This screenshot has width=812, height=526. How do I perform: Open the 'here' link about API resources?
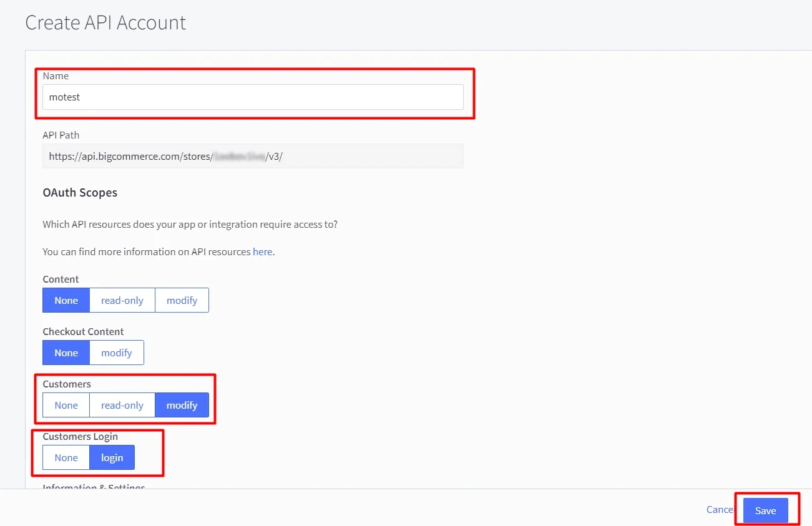click(x=262, y=251)
